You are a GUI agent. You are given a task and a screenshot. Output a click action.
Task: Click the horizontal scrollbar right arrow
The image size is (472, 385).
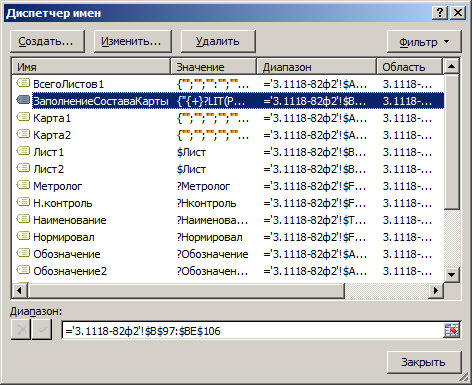[x=436, y=290]
